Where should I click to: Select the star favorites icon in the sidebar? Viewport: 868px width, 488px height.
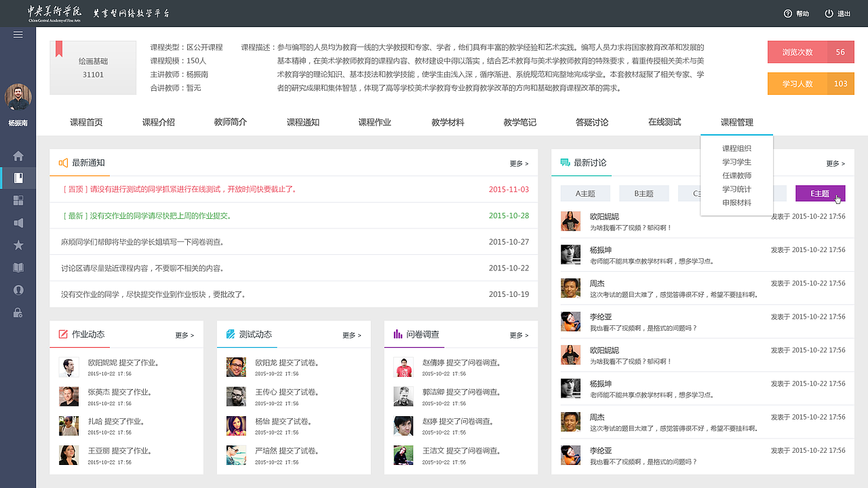click(x=18, y=245)
